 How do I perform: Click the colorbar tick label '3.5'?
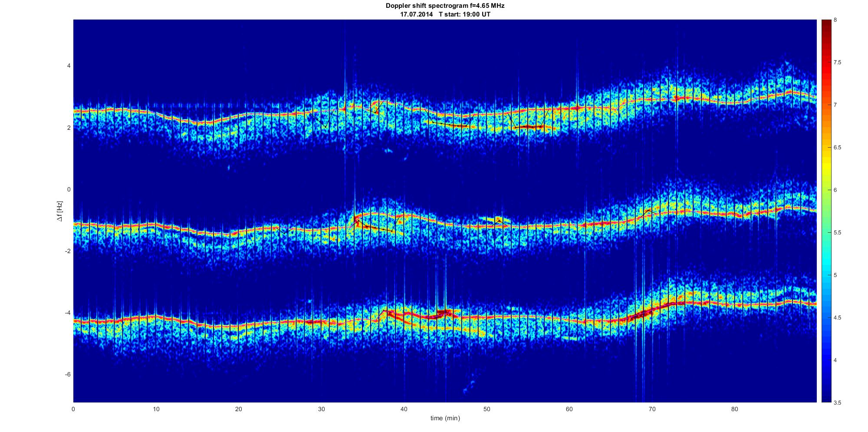tap(838, 403)
